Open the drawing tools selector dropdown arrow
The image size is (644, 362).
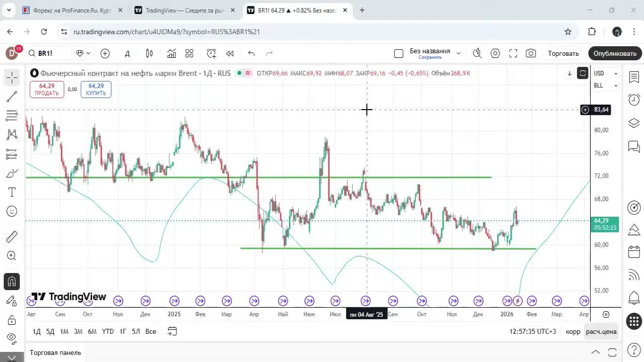(88, 53)
